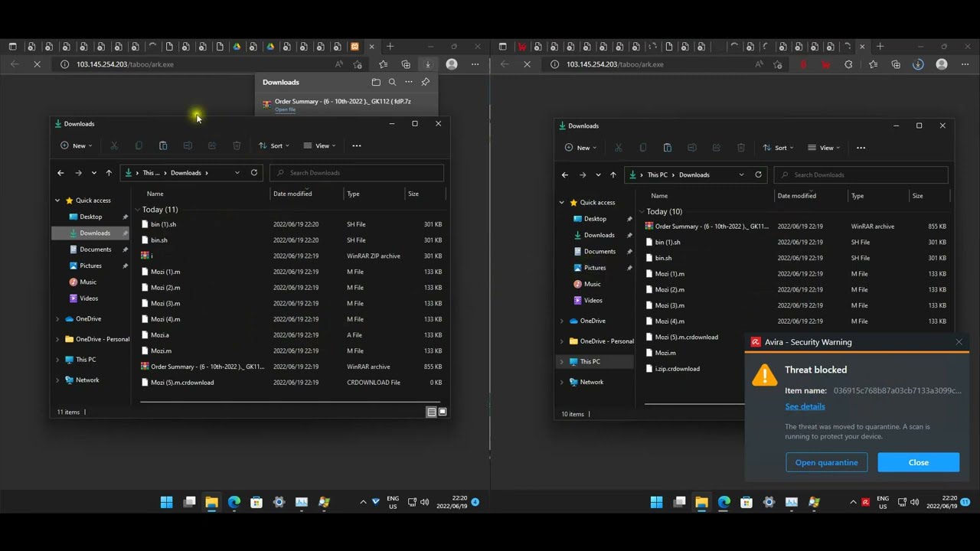Expand This PC in left Explorer sidebar

click(57, 360)
